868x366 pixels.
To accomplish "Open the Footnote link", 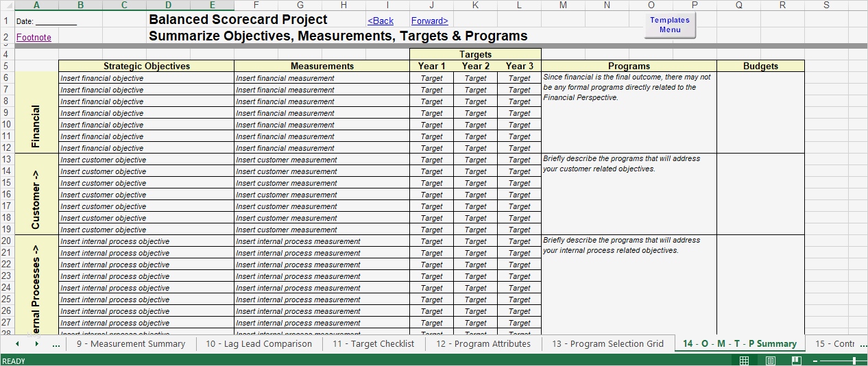I will 34,37.
